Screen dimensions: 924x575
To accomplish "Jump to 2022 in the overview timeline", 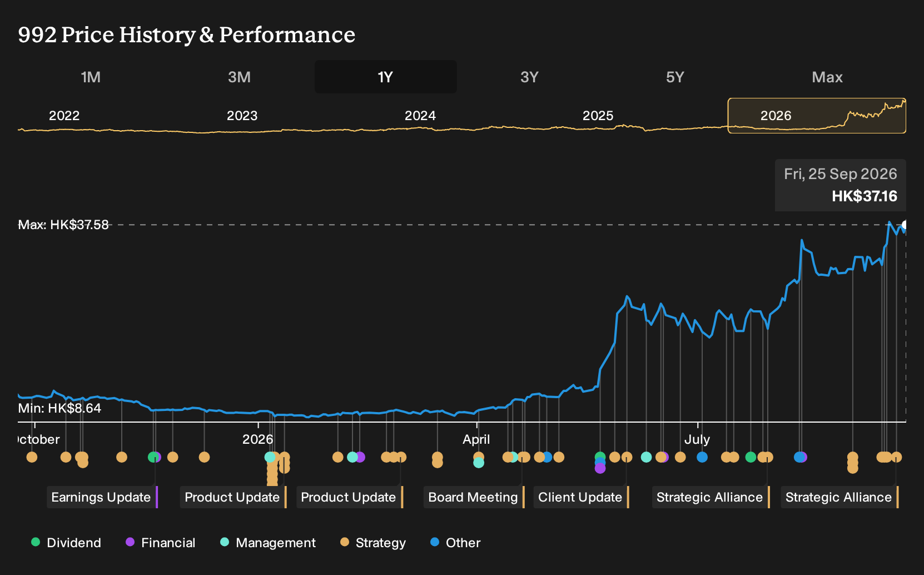I will click(64, 116).
